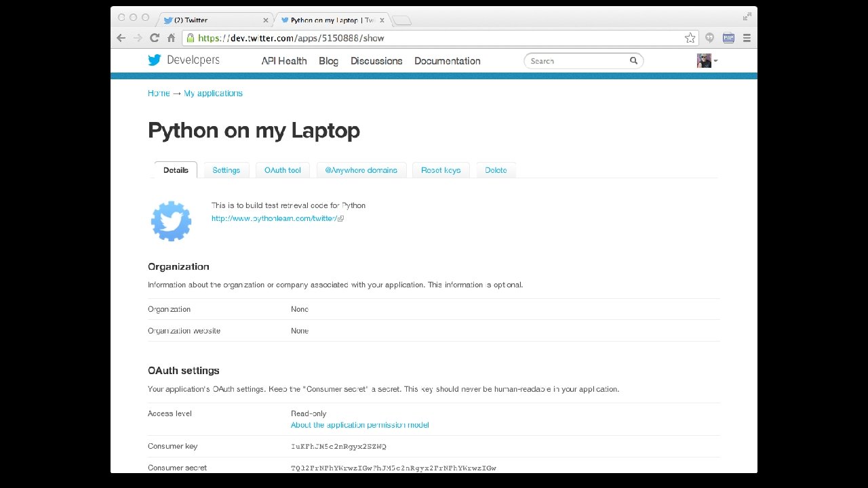Open the Delete tab
Screen dimensions: 868x488
(496, 170)
